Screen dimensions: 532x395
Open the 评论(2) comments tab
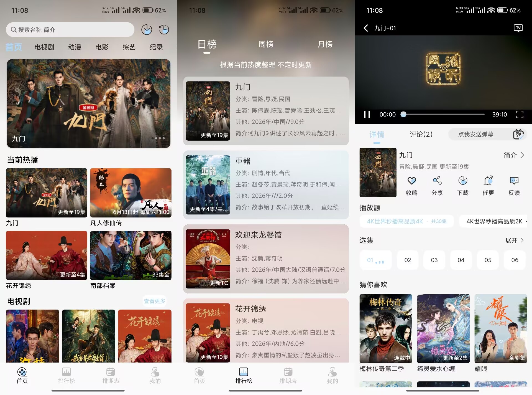click(x=421, y=134)
